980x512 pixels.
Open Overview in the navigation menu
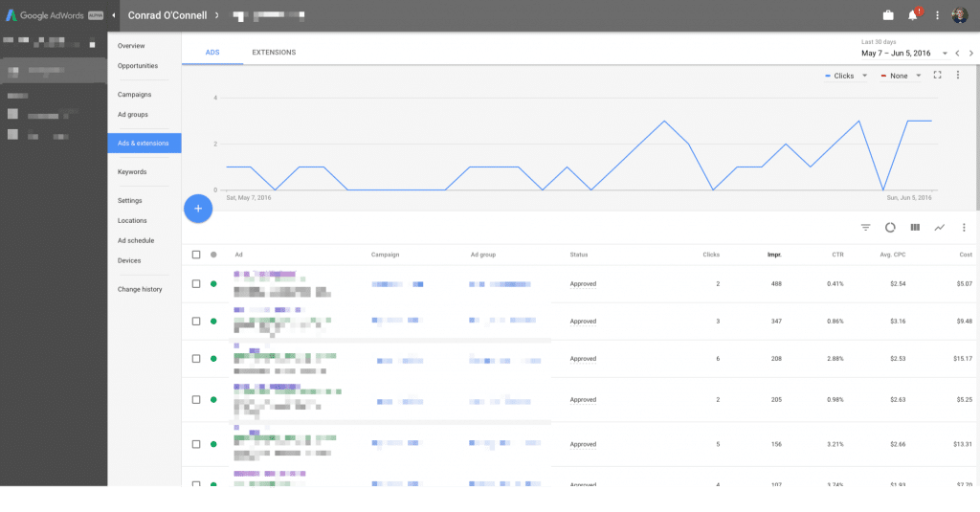click(x=131, y=46)
